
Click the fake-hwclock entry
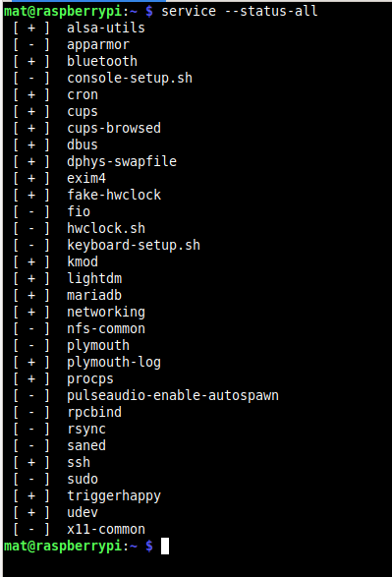114,195
